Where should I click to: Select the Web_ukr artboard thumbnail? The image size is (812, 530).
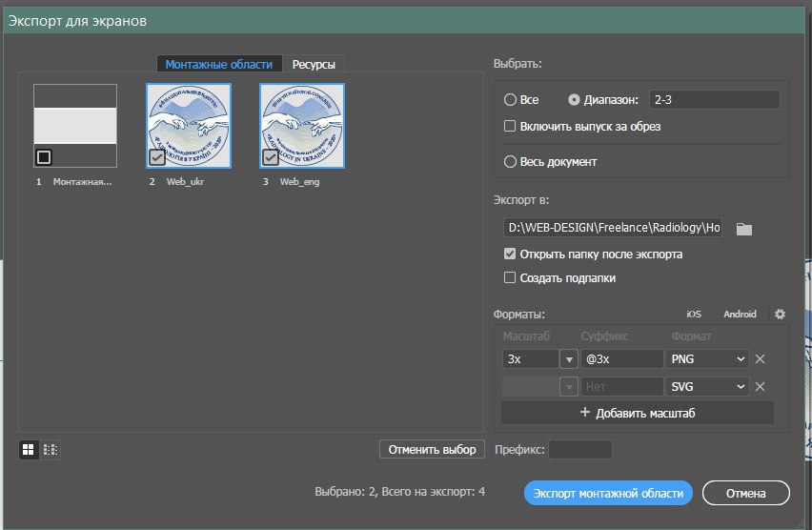(189, 126)
